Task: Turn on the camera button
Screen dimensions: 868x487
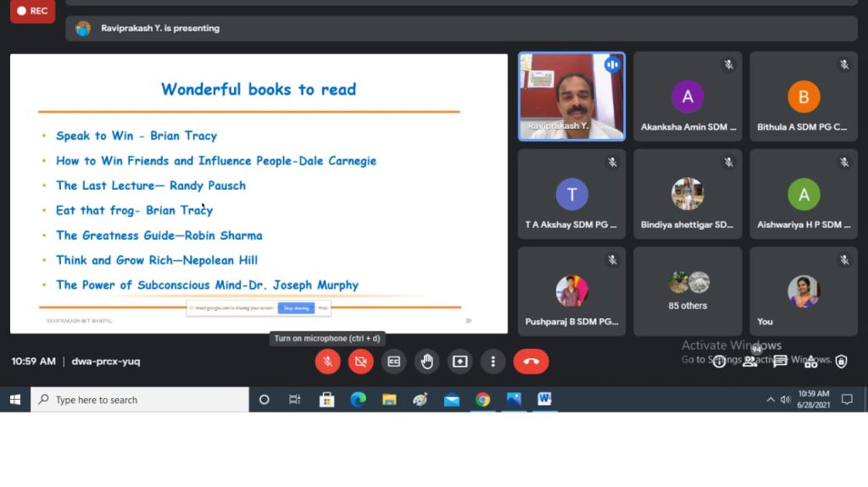Action: [360, 362]
